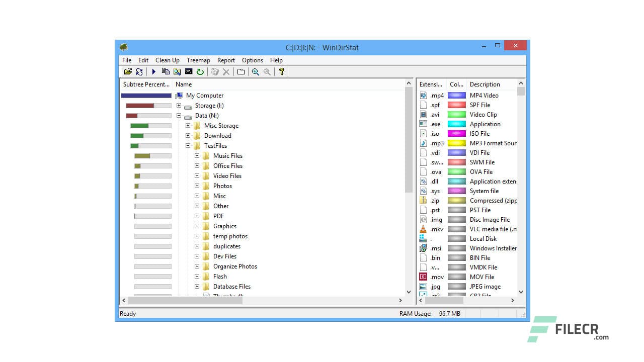Viewport: 644px width, 362px height.
Task: Expand the Storage (I:) drive node
Action: (179, 106)
